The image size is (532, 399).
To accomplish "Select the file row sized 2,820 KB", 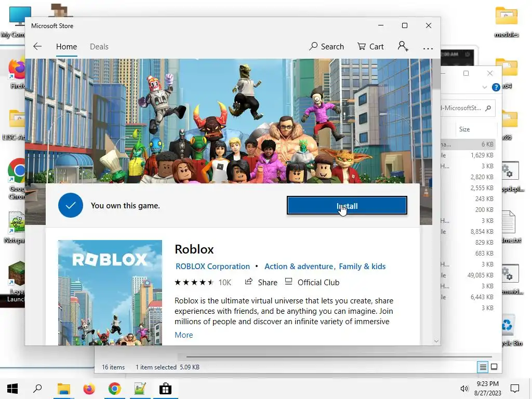I will point(468,177).
